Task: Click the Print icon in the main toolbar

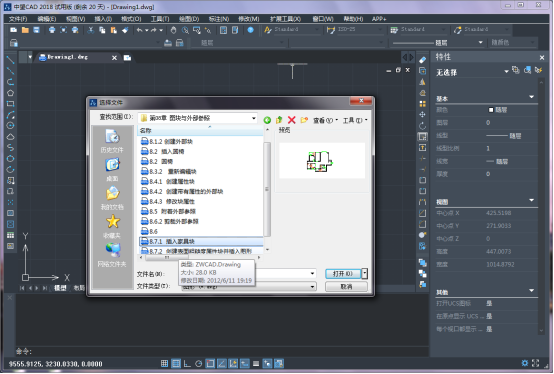Action: click(52, 30)
